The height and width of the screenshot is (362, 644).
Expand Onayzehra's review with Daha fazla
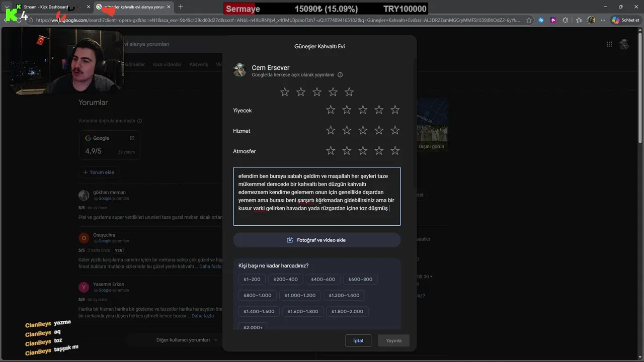(210, 266)
